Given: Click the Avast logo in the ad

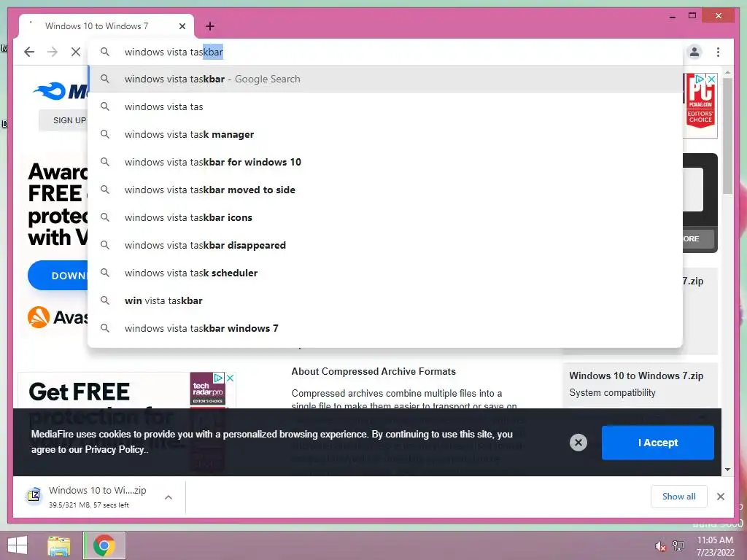Looking at the screenshot, I should click(58, 317).
